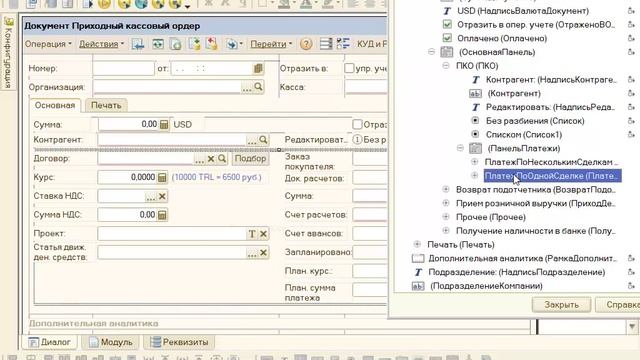Click the ellipsis button in Ставка НДС field
The image size is (640, 360).
tap(151, 197)
